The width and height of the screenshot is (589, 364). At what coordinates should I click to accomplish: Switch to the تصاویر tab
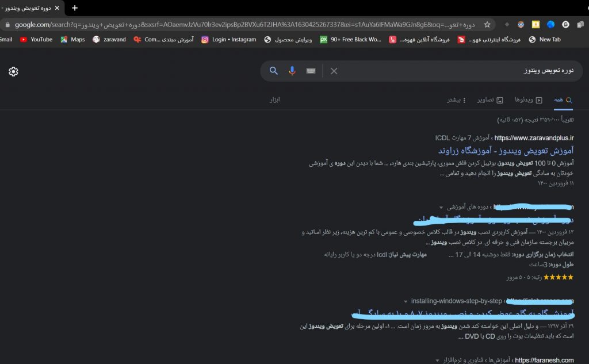490,100
